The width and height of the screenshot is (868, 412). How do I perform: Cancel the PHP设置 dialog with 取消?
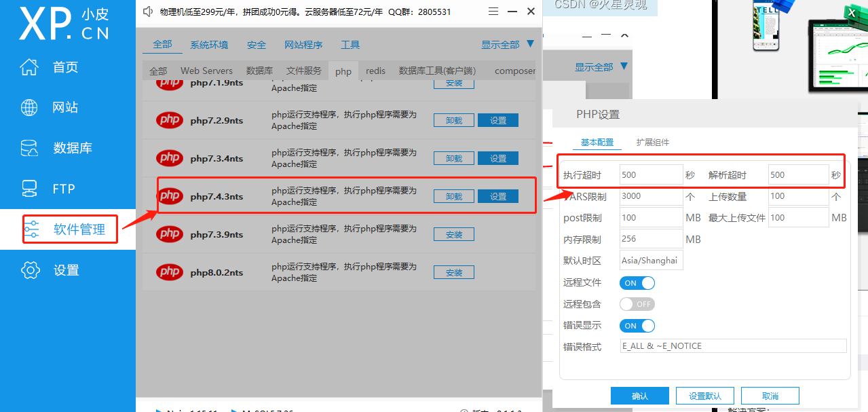click(x=770, y=396)
